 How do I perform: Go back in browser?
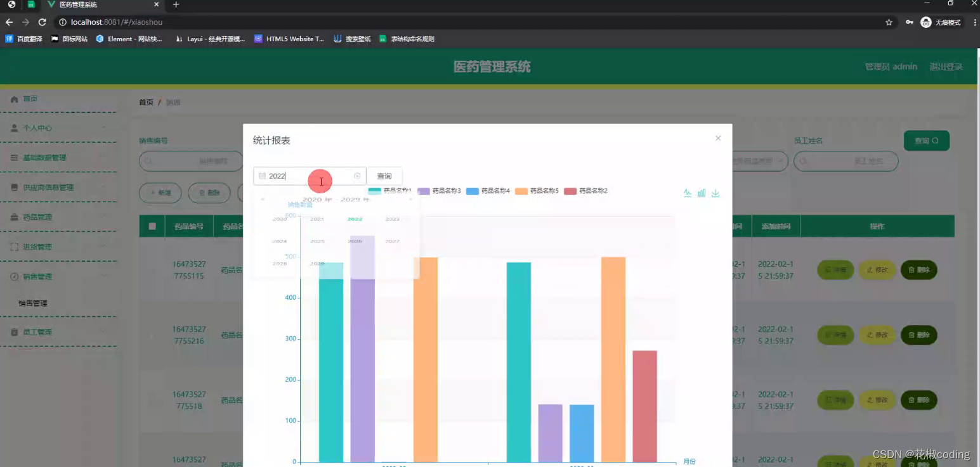(9, 22)
